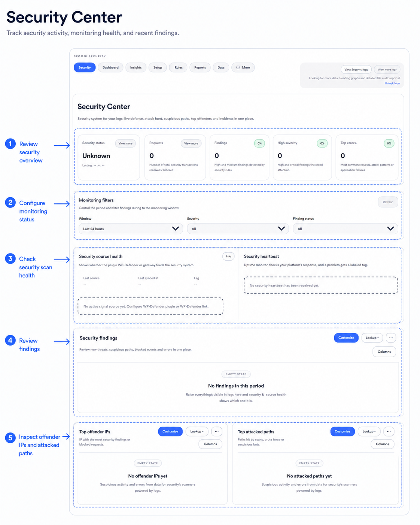Open Lookup dropdown in Security findings
This screenshot has height=525, width=420.
click(x=372, y=338)
